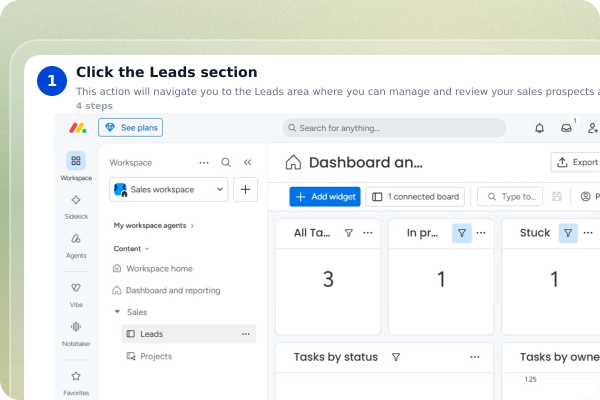Click the Type to... filter field
This screenshot has height=400, width=600.
[510, 197]
